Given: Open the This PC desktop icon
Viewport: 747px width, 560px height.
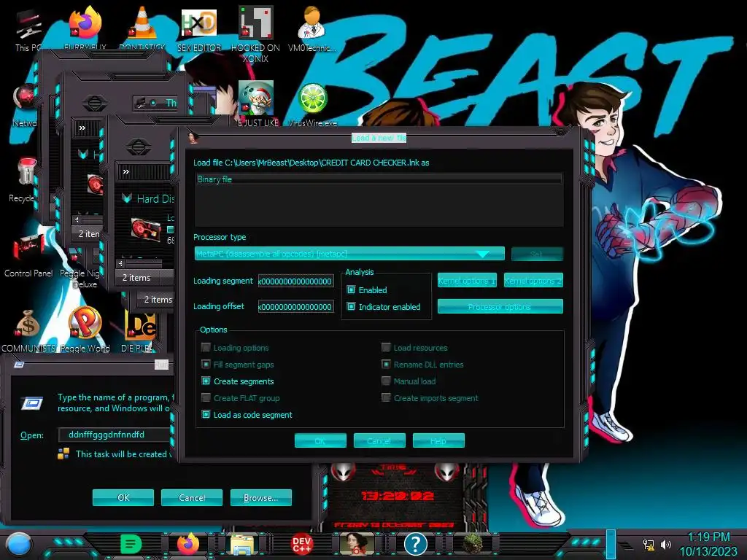Looking at the screenshot, I should (28, 24).
